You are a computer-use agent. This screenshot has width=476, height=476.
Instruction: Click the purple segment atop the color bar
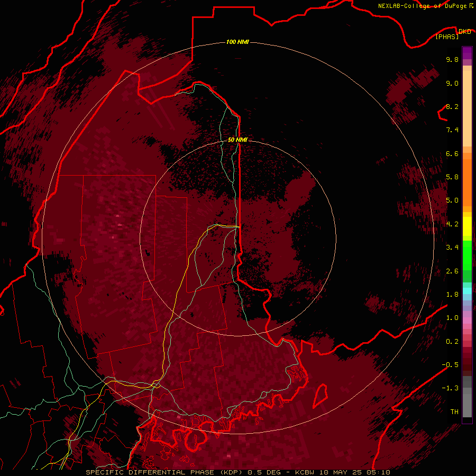tap(467, 53)
